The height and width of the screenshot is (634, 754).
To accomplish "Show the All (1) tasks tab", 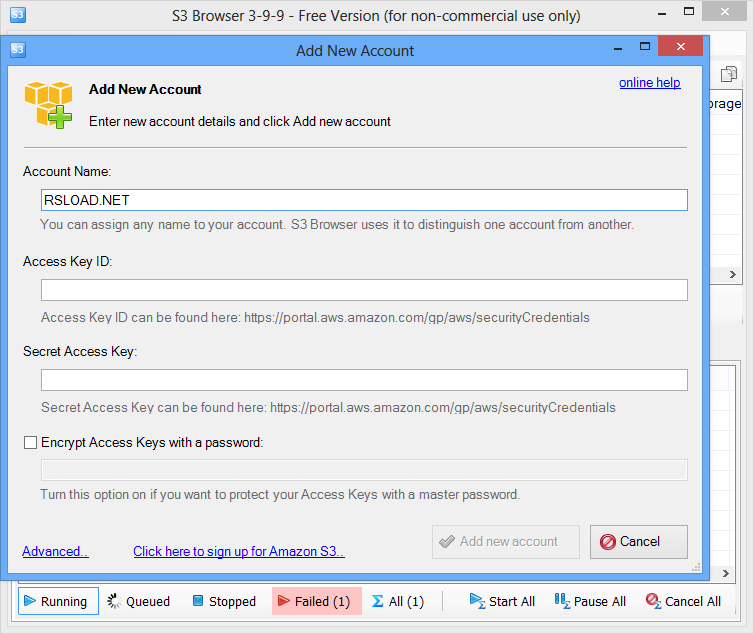I will pyautogui.click(x=398, y=601).
